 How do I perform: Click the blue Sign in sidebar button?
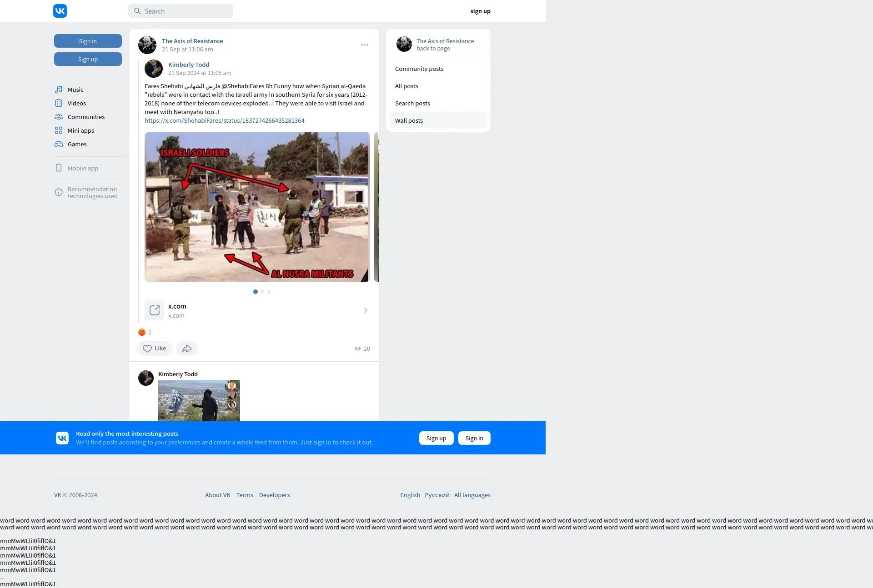point(88,41)
